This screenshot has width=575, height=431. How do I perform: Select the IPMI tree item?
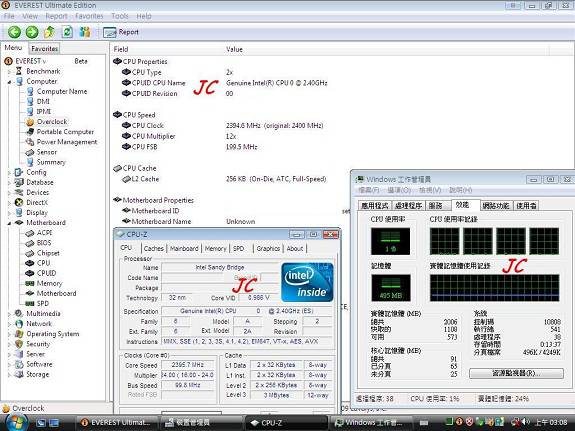pyautogui.click(x=44, y=112)
